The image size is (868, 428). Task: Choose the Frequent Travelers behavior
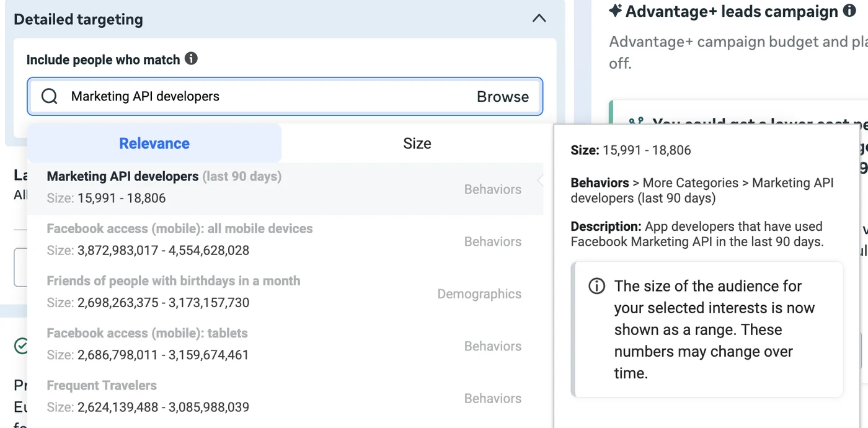pos(286,397)
